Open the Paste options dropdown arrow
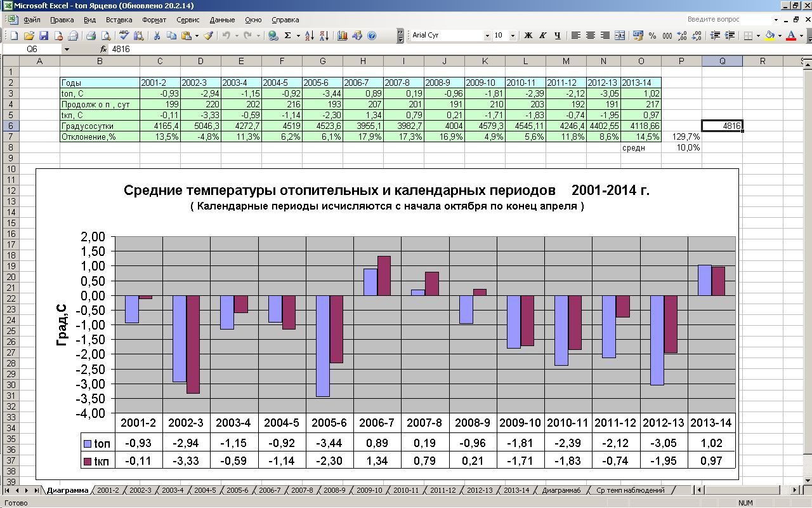The image size is (812, 508). coord(197,36)
